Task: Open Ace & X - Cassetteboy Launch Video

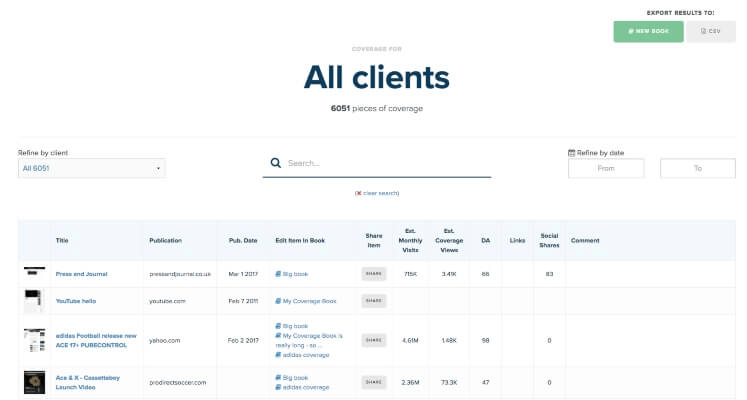Action: pos(88,382)
